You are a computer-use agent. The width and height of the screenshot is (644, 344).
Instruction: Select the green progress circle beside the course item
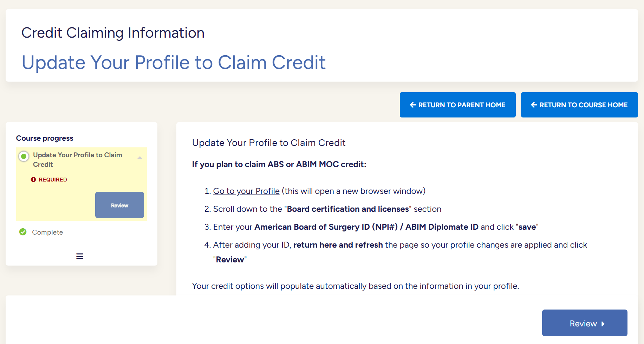[24, 156]
